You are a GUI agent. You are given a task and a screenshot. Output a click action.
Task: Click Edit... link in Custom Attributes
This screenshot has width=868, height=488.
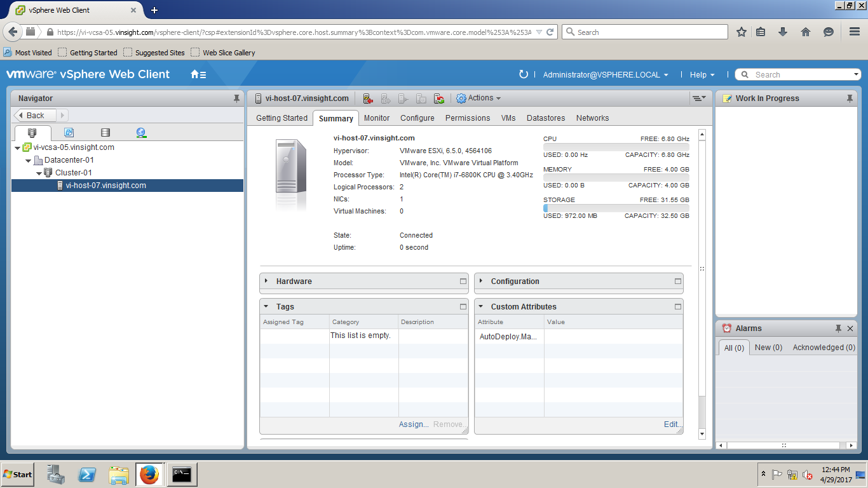click(x=673, y=424)
